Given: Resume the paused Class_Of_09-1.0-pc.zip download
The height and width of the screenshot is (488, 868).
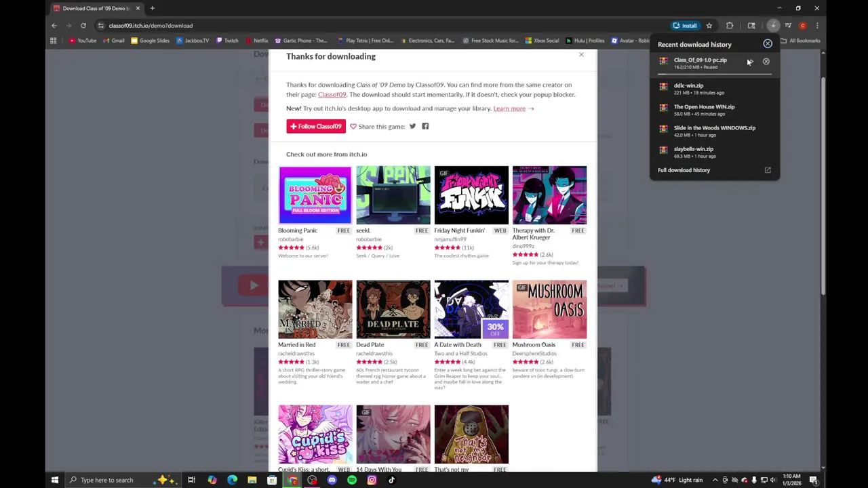Looking at the screenshot, I should point(750,62).
